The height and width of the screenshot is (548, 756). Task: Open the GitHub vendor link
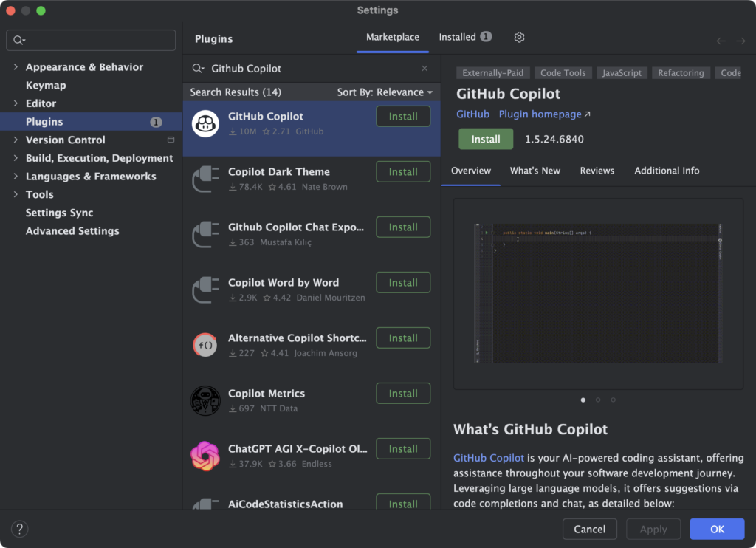pyautogui.click(x=472, y=114)
